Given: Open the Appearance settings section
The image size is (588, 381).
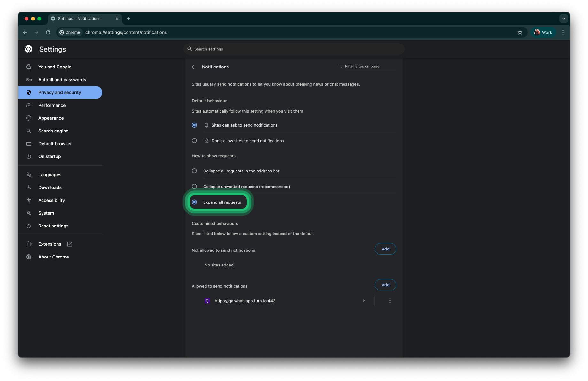Looking at the screenshot, I should [51, 118].
